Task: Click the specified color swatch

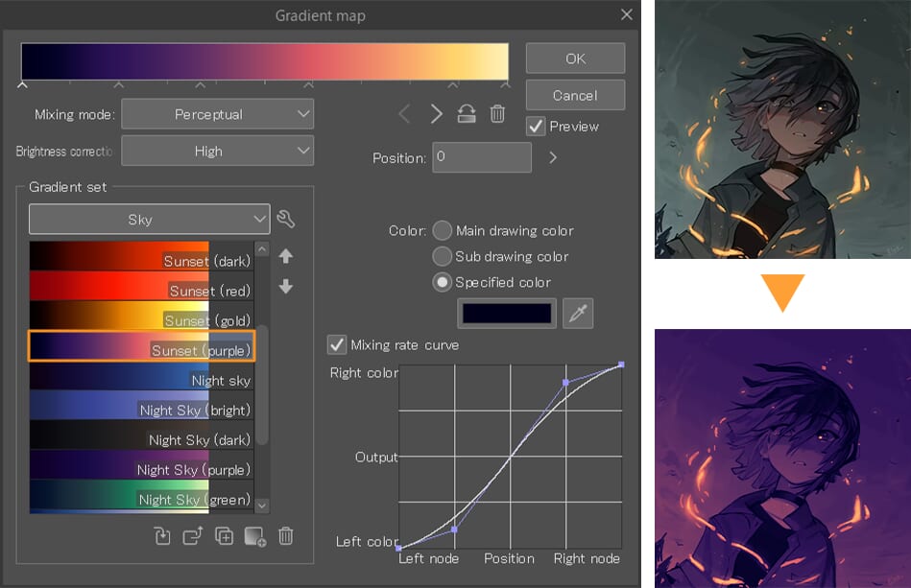Action: 508,314
